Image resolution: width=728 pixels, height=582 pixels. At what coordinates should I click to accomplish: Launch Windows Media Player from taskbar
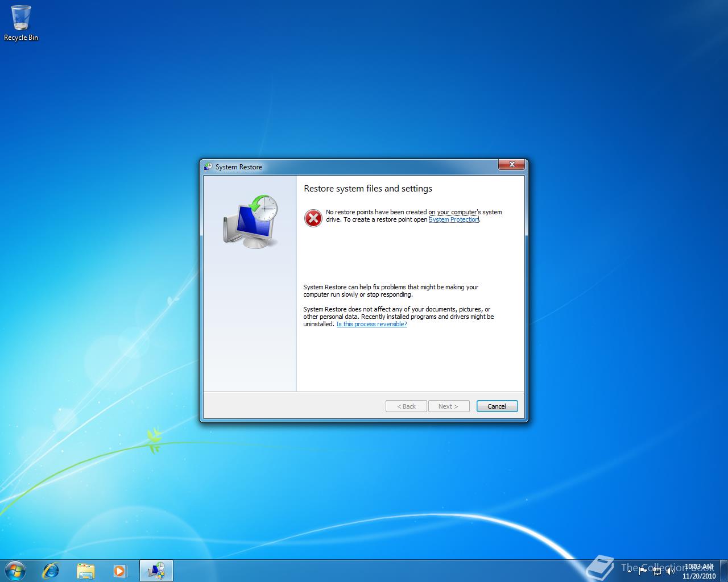[x=119, y=571]
